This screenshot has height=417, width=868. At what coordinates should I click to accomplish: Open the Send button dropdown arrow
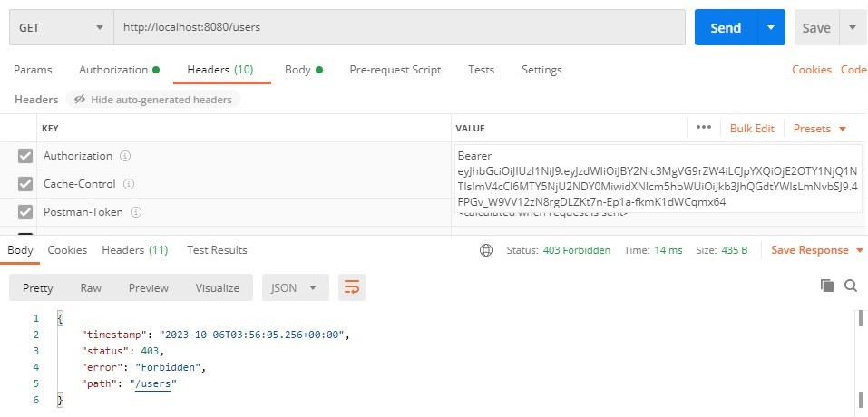pos(771,27)
